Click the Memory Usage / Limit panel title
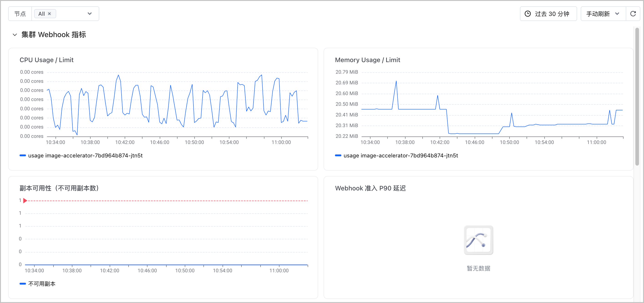 tap(368, 60)
